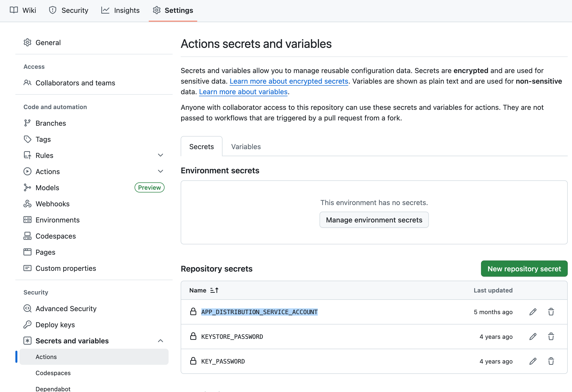Viewport: 572px width, 392px height.
Task: Collapse the Secrets and variables section
Action: click(x=161, y=341)
